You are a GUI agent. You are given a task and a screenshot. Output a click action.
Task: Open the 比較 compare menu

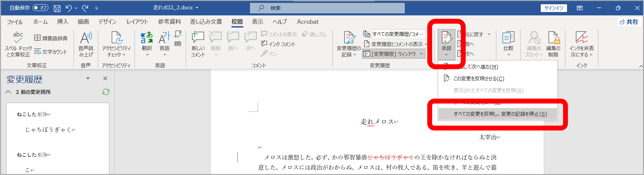click(x=508, y=44)
